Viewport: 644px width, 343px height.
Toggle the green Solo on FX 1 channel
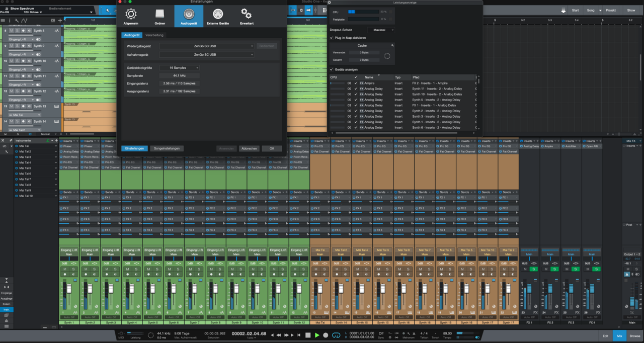pyautogui.click(x=533, y=269)
